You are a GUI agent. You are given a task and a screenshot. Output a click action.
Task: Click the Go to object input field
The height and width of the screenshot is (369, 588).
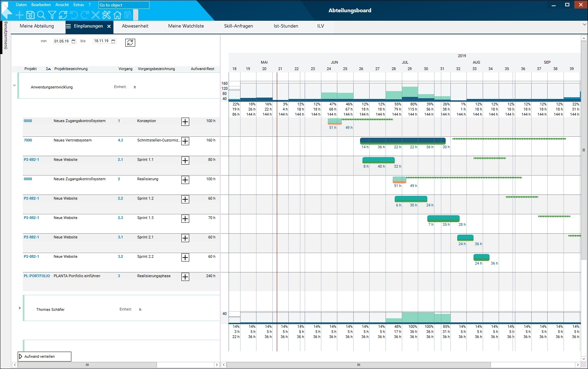[124, 5]
